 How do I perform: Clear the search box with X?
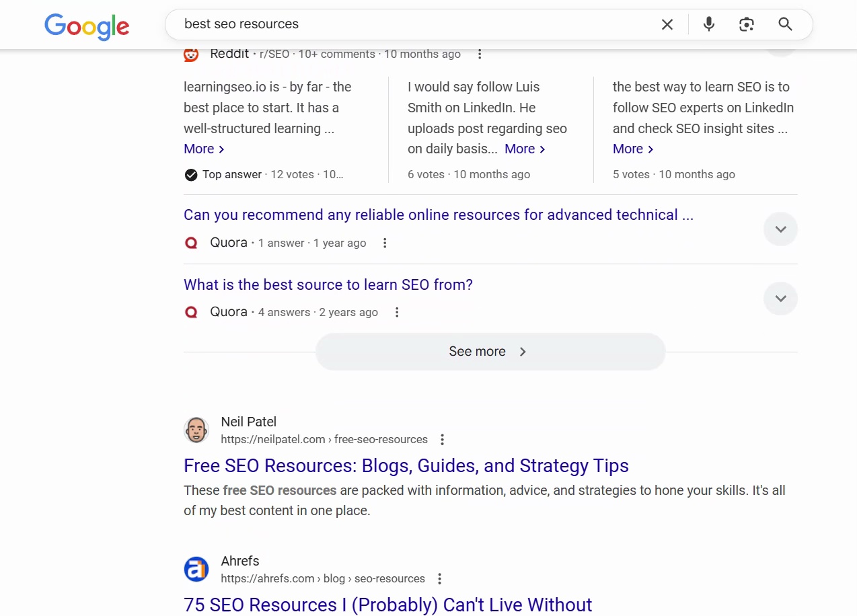point(667,25)
